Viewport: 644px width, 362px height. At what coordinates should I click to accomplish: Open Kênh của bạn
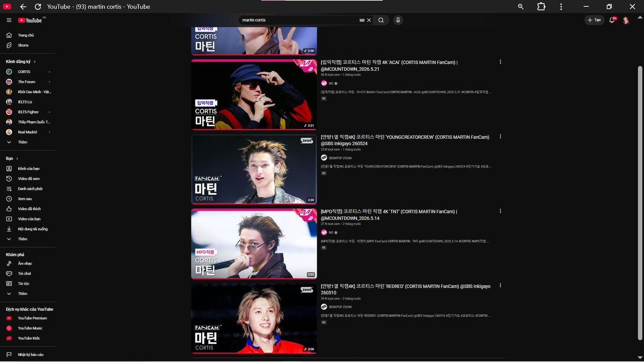[27, 168]
